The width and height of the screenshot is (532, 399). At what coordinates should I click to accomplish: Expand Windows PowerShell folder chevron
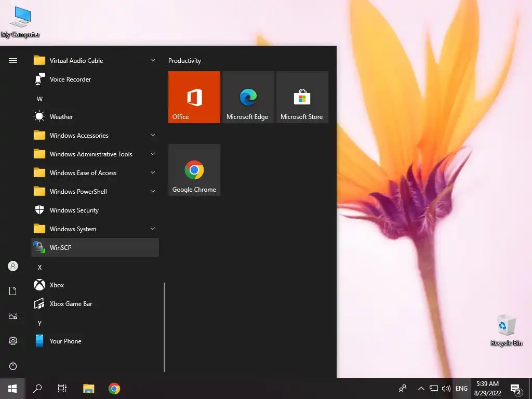(153, 191)
